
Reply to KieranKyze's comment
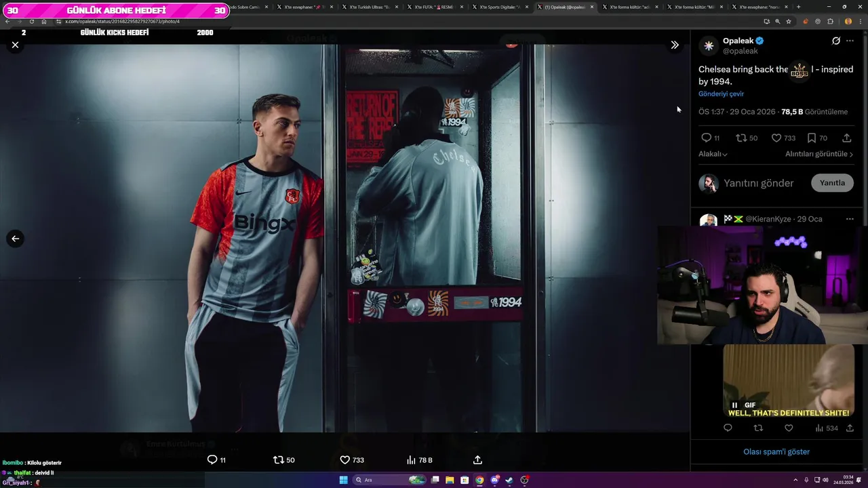[x=728, y=428]
